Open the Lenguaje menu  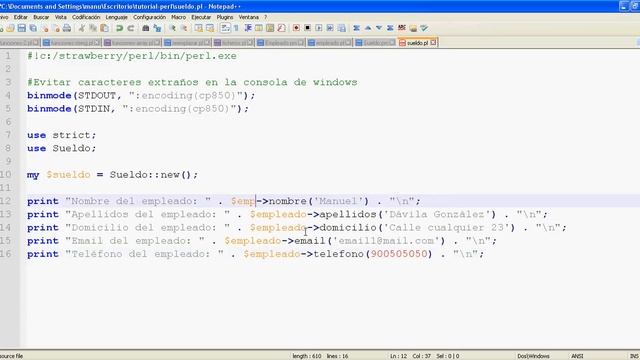point(117,17)
